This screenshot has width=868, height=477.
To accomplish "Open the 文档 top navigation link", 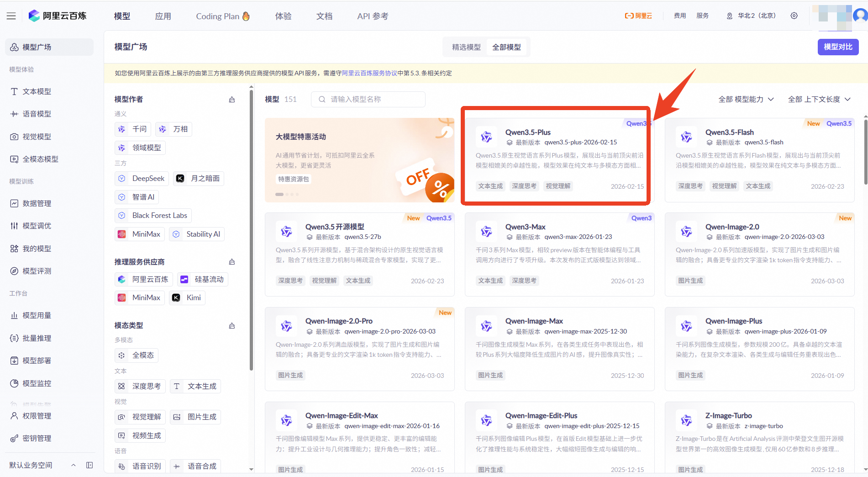I will point(324,16).
